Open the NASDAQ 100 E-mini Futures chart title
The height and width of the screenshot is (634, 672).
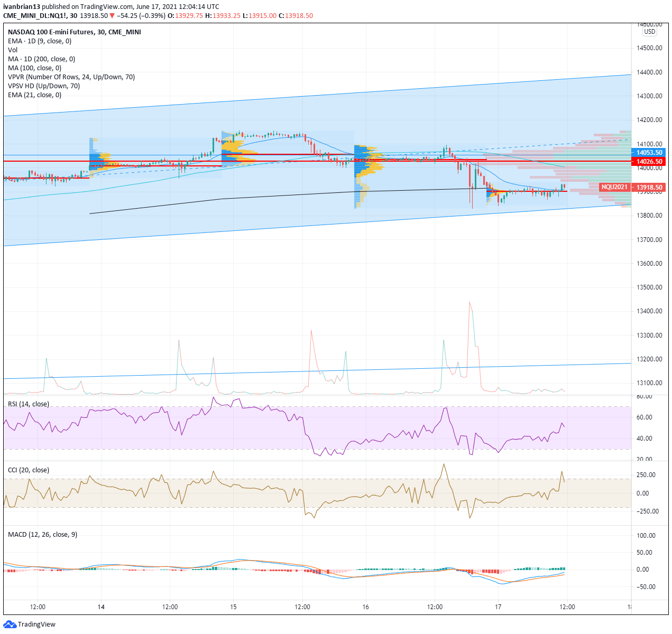tap(74, 32)
